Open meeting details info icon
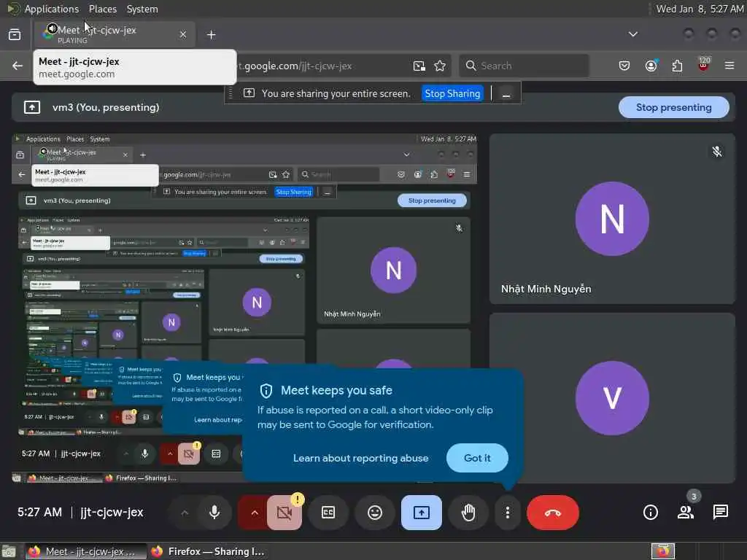Viewport: 747px width, 560px height. [650, 513]
